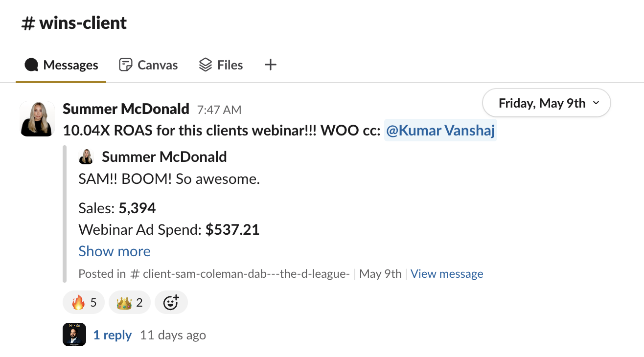Click the Messages bubble icon
Viewport: 644px width, 357px height.
tap(31, 65)
